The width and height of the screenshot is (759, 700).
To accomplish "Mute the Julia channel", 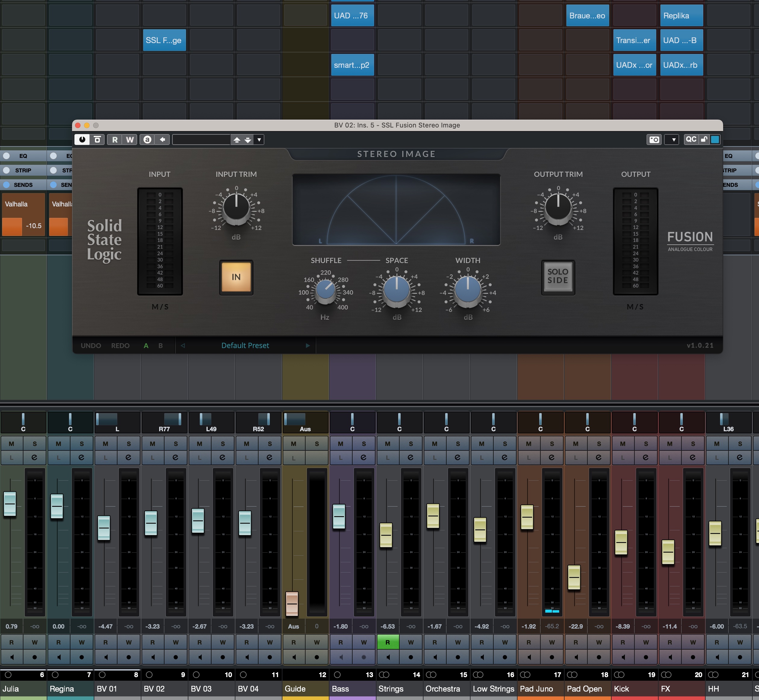I will (12, 444).
